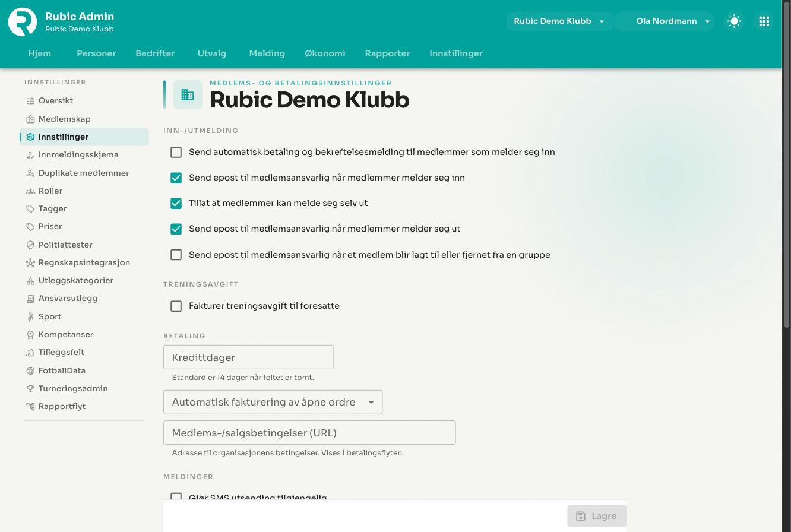Click the Kredittdager input field

pyautogui.click(x=249, y=357)
